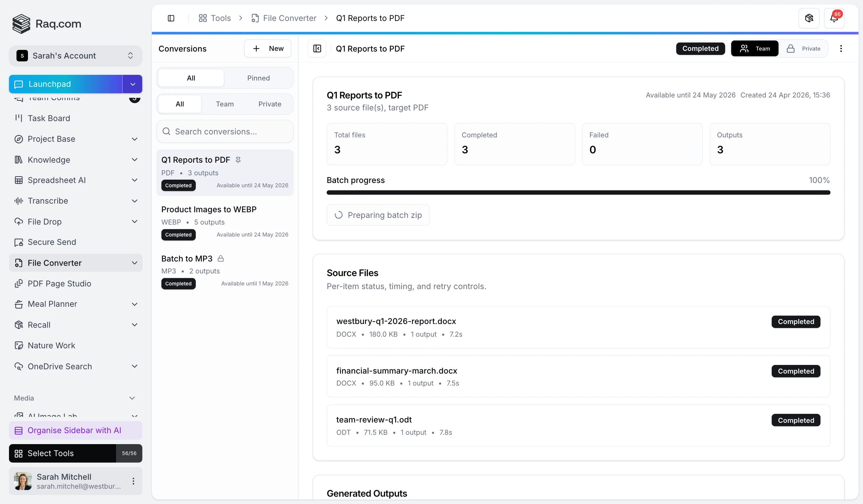Collapse the conversions list panel icon
The height and width of the screenshot is (504, 863).
[x=317, y=49]
